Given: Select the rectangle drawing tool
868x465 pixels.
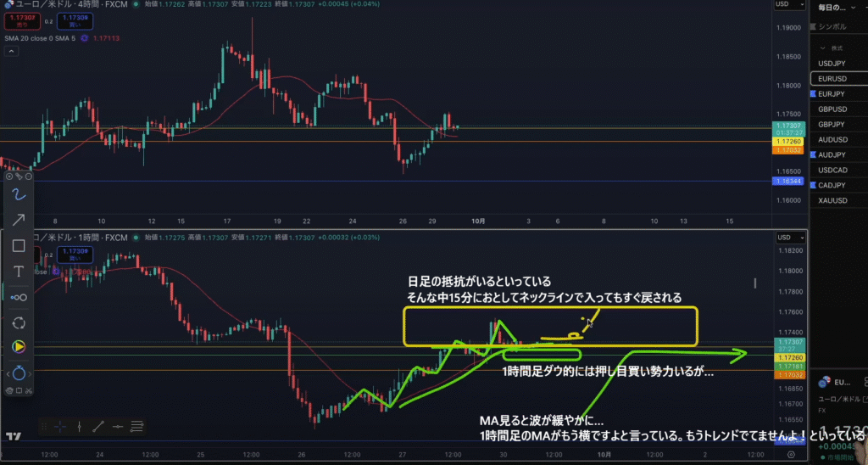Looking at the screenshot, I should pos(19,245).
